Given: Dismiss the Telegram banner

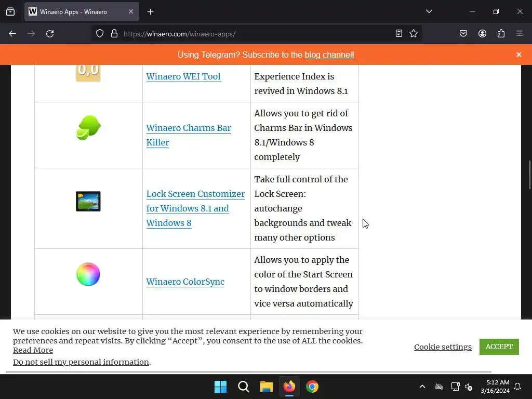Looking at the screenshot, I should (519, 55).
